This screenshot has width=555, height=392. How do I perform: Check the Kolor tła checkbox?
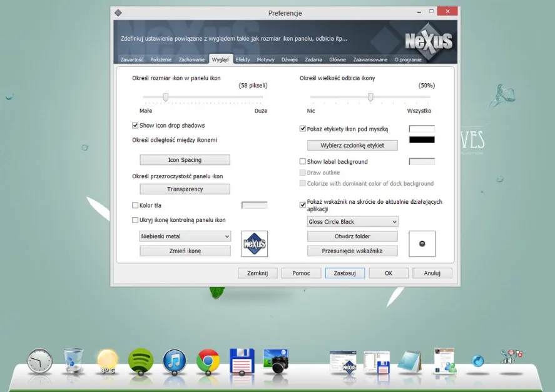click(x=135, y=206)
